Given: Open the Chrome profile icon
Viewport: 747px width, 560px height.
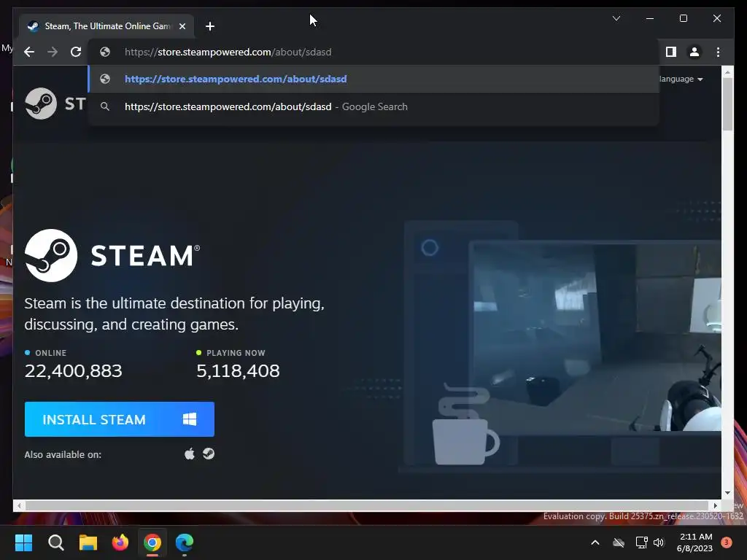Looking at the screenshot, I should tap(694, 52).
